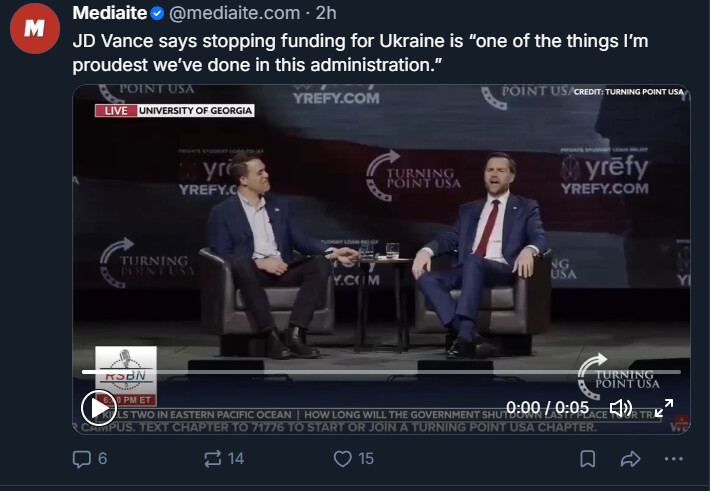Click the repost count 14
Viewport: 710px width, 491px height.
coord(236,459)
